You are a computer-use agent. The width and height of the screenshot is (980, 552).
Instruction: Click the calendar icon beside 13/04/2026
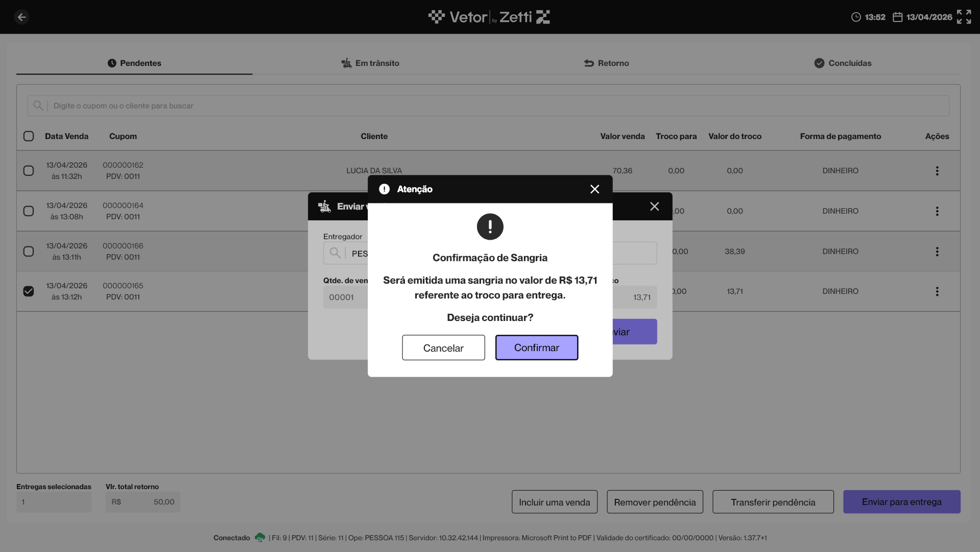897,17
